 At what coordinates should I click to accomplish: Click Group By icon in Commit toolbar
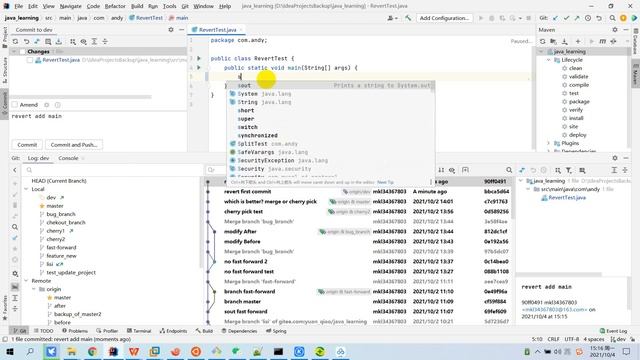73,42
